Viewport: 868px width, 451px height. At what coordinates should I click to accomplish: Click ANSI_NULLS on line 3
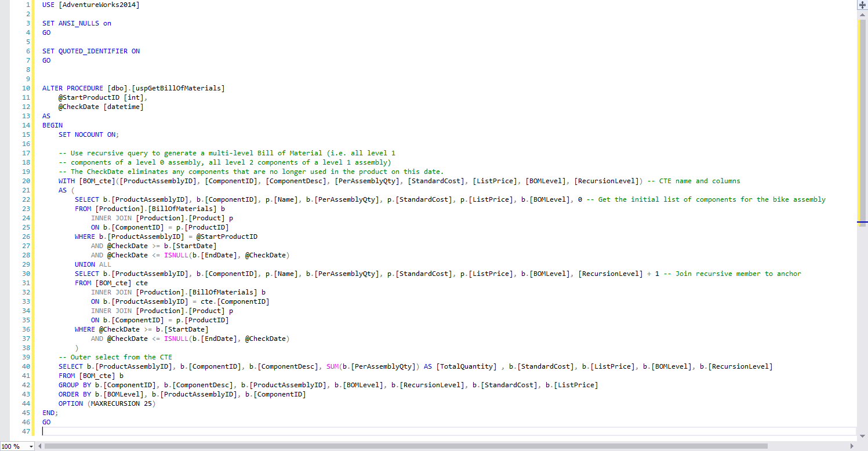(79, 23)
